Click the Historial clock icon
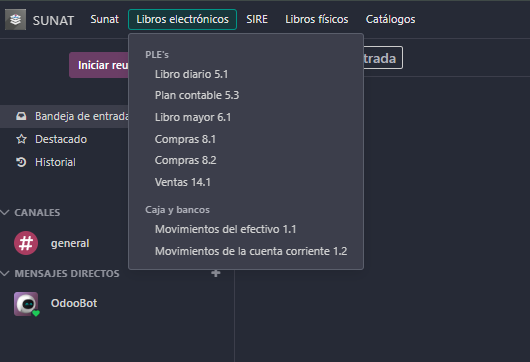This screenshot has height=362, width=530. 21,162
